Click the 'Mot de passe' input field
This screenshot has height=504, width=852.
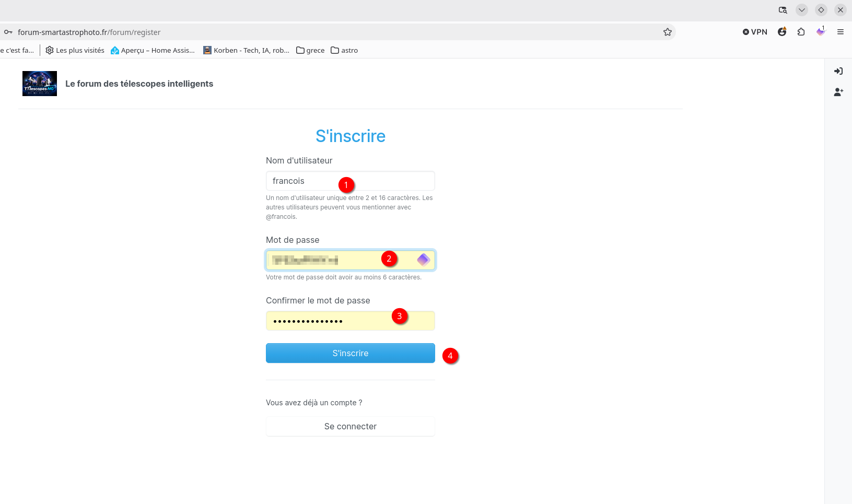[351, 260]
